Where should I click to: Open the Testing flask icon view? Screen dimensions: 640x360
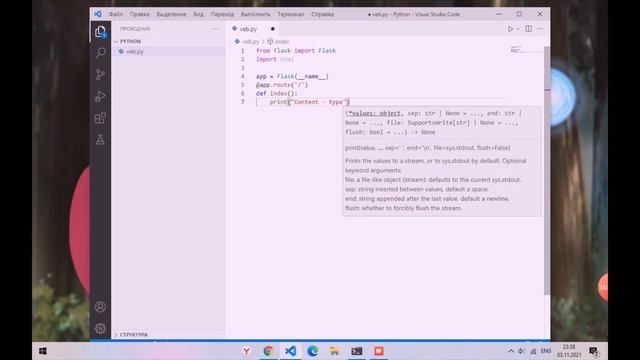tap(100, 140)
